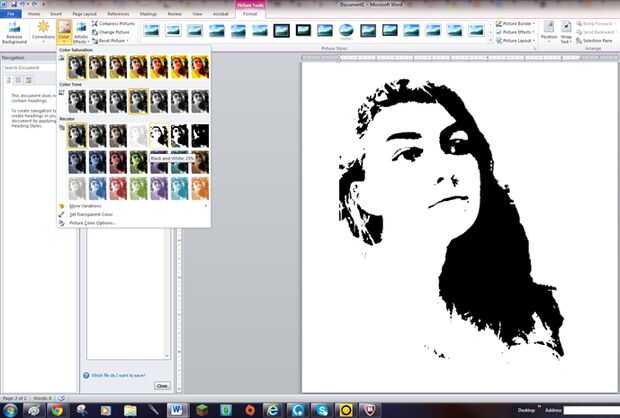The width and height of the screenshot is (620, 418).
Task: Open the Picture Border dropdown
Action: (x=515, y=24)
